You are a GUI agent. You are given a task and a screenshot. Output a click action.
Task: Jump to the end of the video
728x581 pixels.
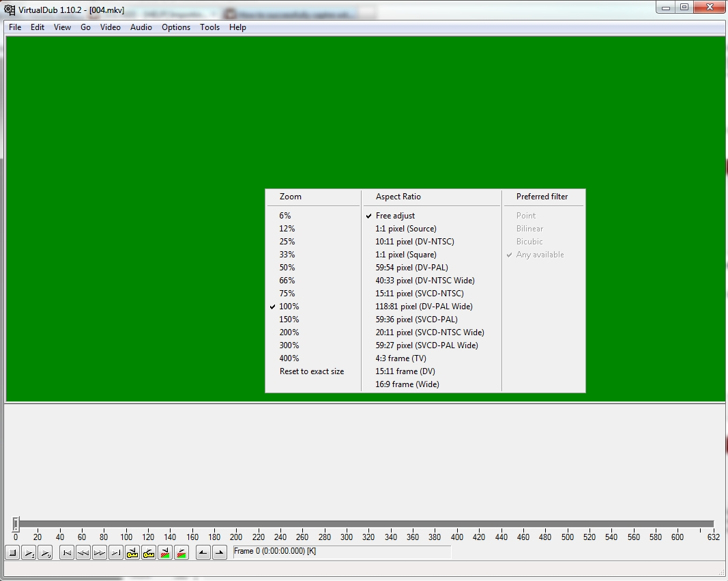pos(116,553)
